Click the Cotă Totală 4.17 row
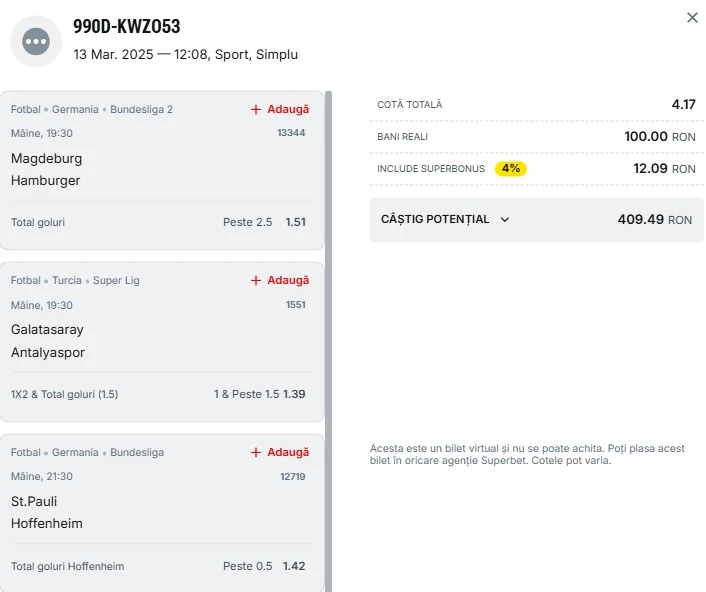The image size is (706, 592). tap(536, 104)
